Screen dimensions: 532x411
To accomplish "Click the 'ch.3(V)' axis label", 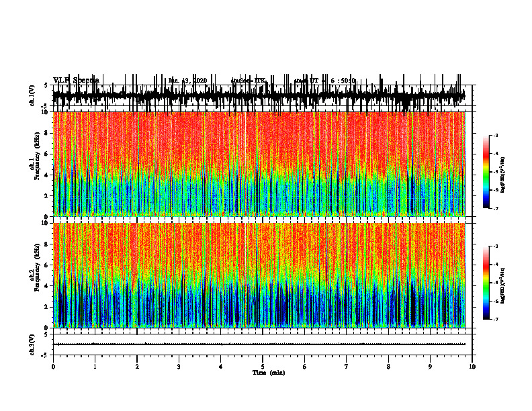I will tap(32, 345).
